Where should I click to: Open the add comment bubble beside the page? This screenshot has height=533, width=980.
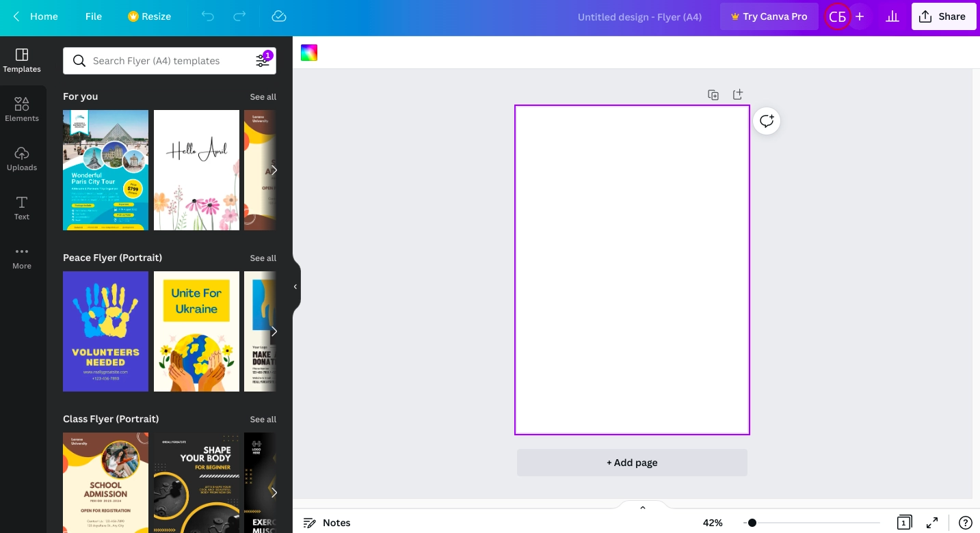coord(767,121)
